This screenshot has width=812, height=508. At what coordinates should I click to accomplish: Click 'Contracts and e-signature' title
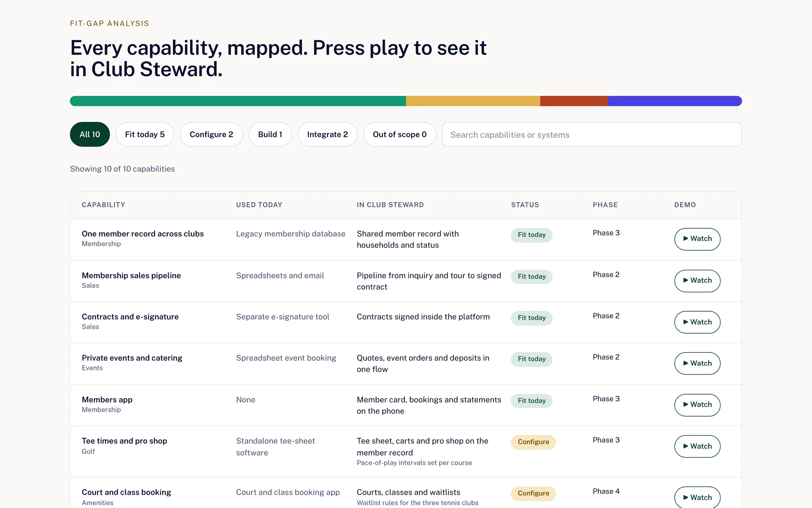tap(130, 317)
